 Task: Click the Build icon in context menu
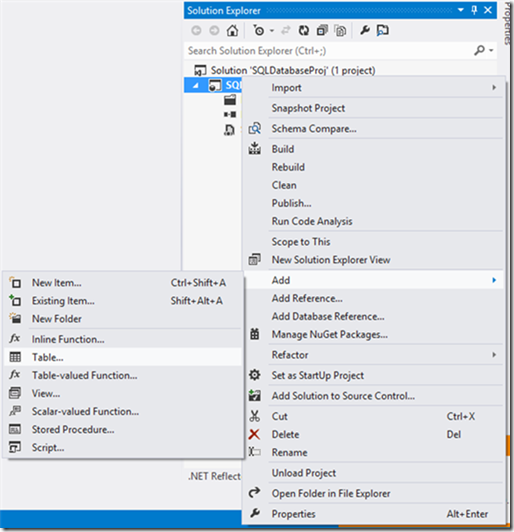(254, 149)
